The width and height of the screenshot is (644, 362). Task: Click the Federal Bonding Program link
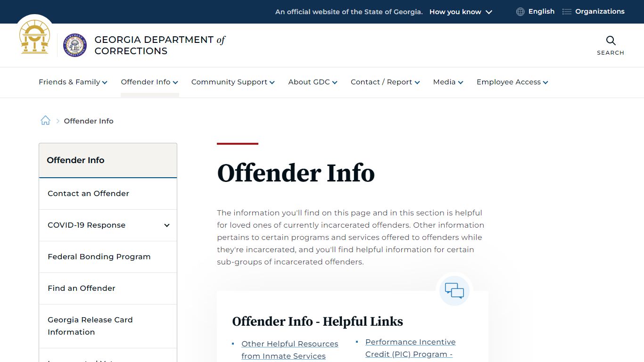pos(99,256)
